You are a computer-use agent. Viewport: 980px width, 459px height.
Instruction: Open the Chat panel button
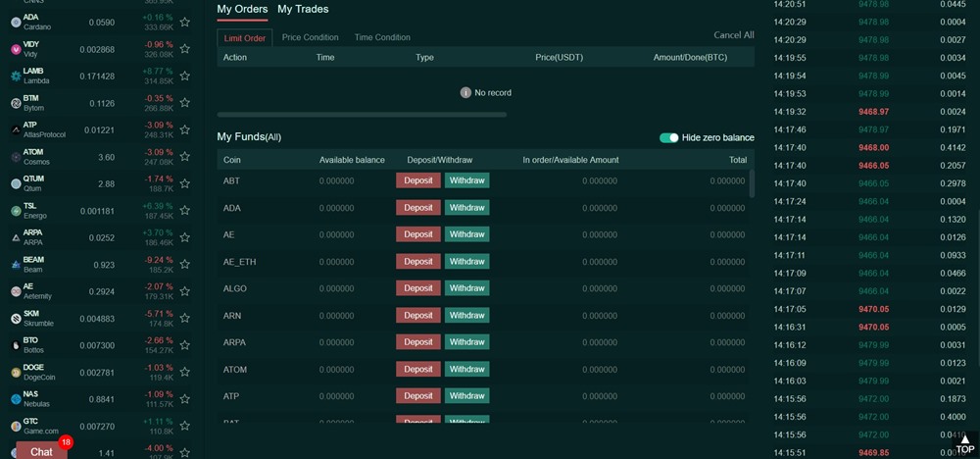point(41,451)
